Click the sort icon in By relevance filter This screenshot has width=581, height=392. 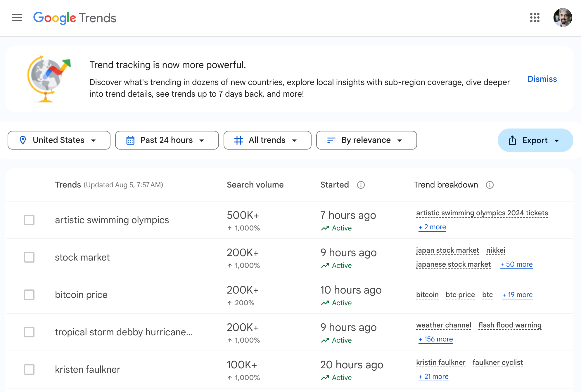coord(331,140)
